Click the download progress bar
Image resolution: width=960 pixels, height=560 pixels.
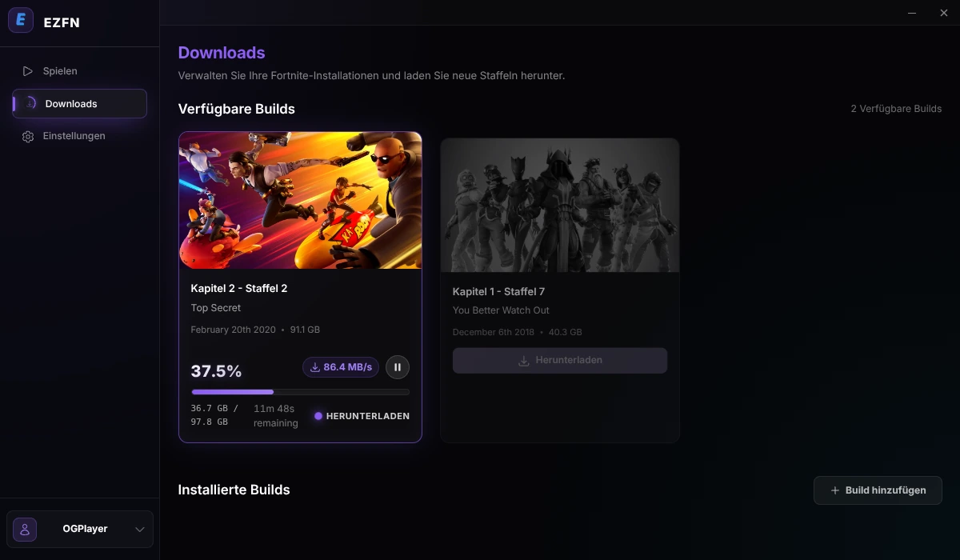tap(300, 392)
